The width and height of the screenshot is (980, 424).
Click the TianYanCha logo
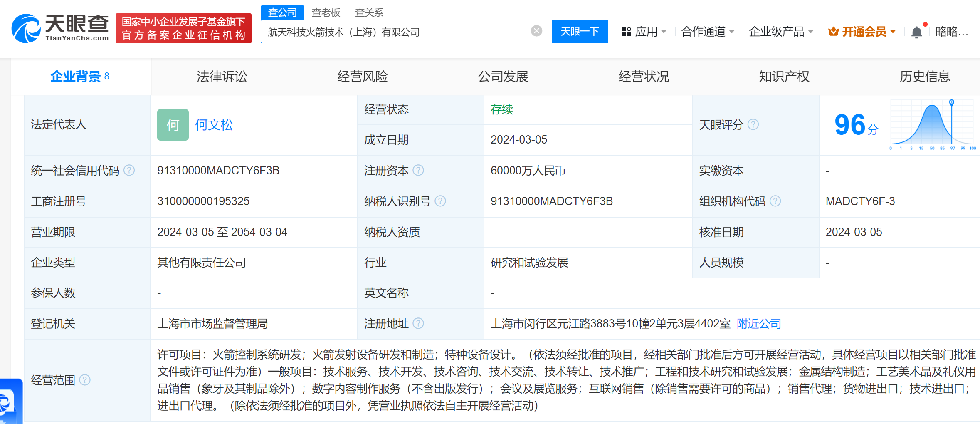60,28
